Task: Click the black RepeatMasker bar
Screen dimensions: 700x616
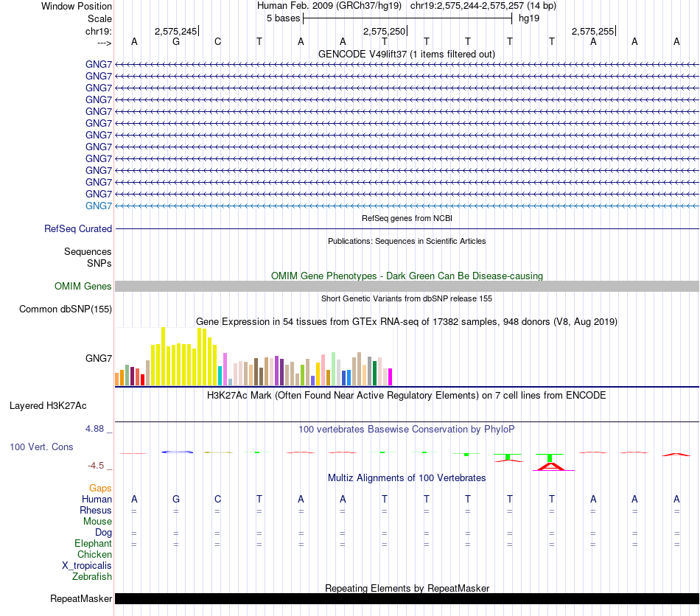Action: coord(407,598)
